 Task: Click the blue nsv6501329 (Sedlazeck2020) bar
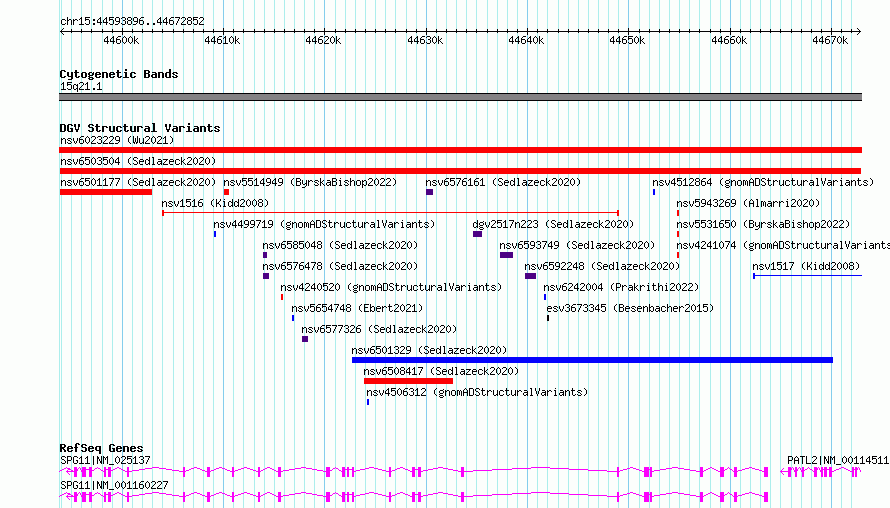[x=592, y=360]
